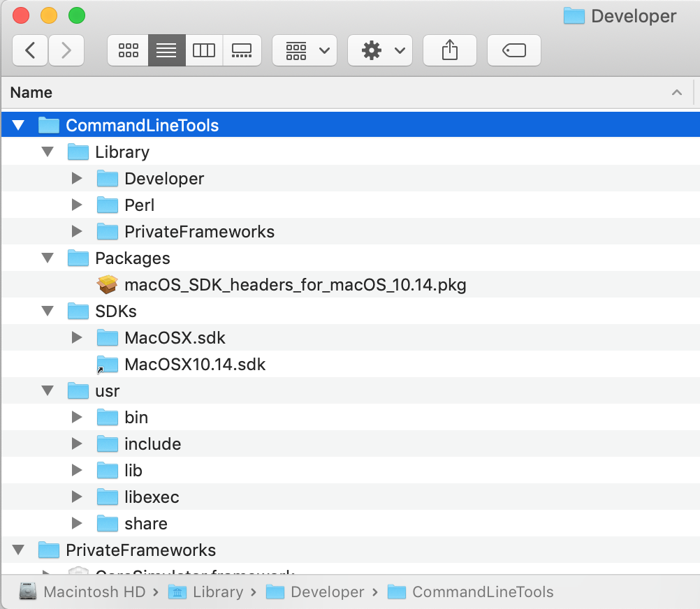Switch to column view
The width and height of the screenshot is (700, 609).
(204, 50)
